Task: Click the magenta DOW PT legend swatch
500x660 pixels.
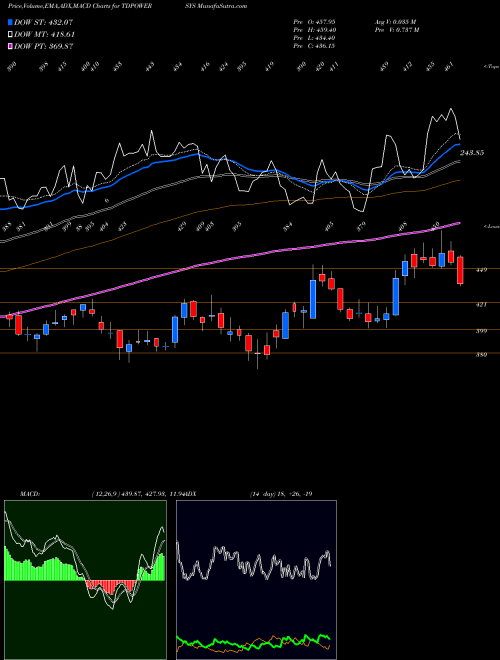Action: coord(11,46)
